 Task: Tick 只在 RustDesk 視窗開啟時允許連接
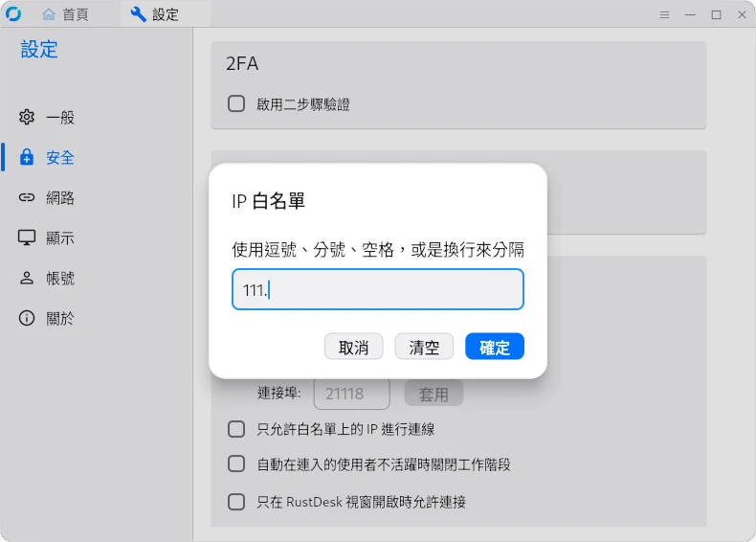pos(236,501)
